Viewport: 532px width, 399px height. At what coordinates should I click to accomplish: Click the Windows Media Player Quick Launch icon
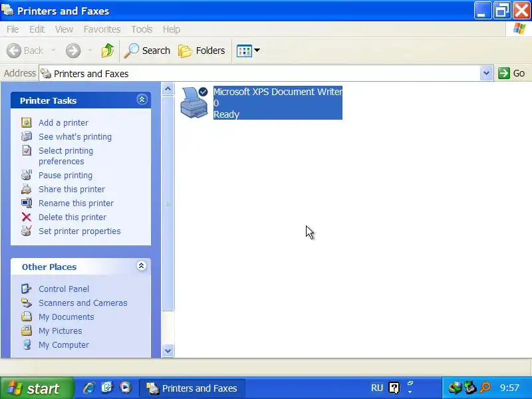click(x=126, y=388)
